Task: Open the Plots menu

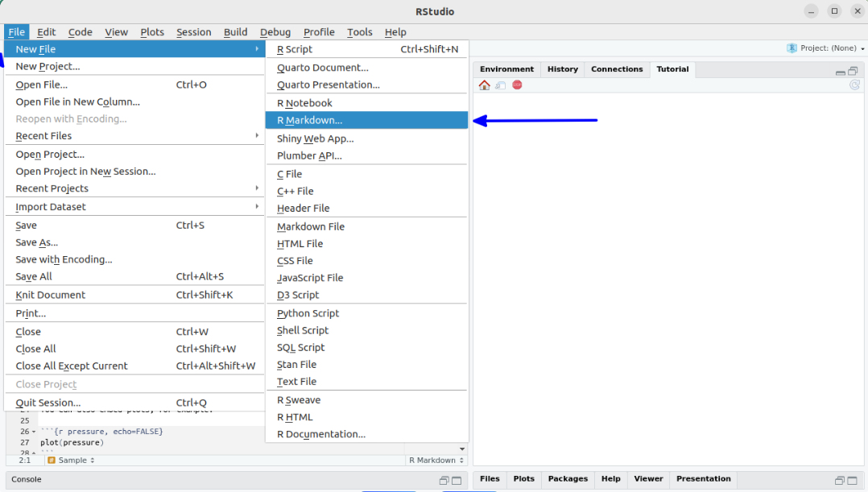Action: 152,32
